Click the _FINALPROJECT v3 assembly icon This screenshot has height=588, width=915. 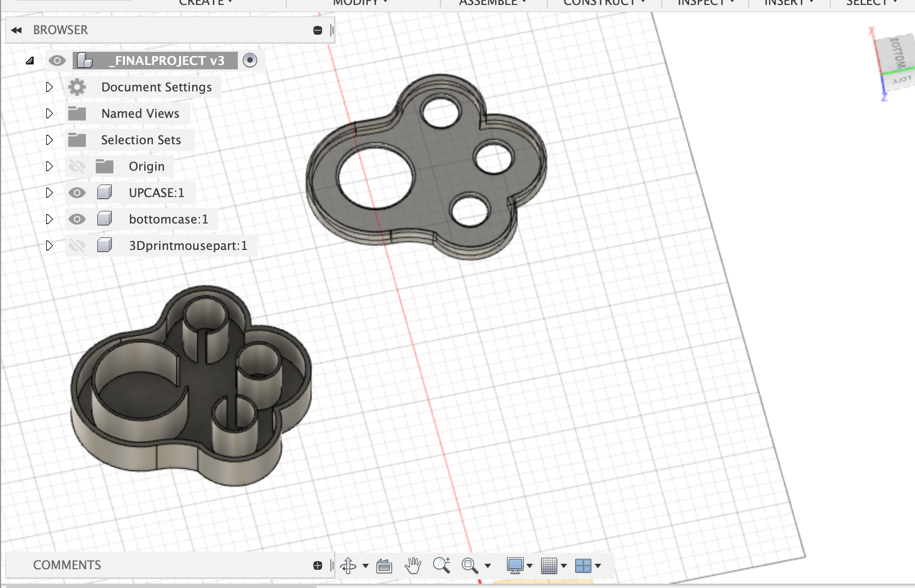tap(84, 61)
